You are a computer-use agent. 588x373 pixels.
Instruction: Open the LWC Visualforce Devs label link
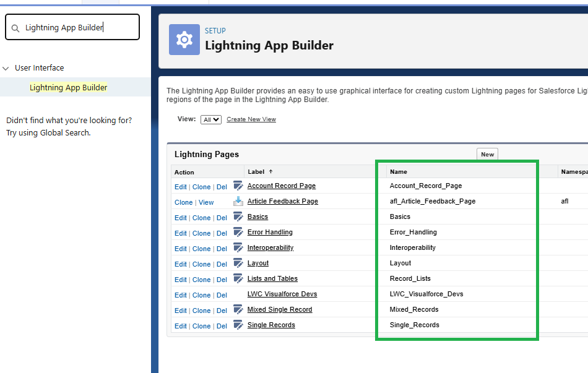282,294
